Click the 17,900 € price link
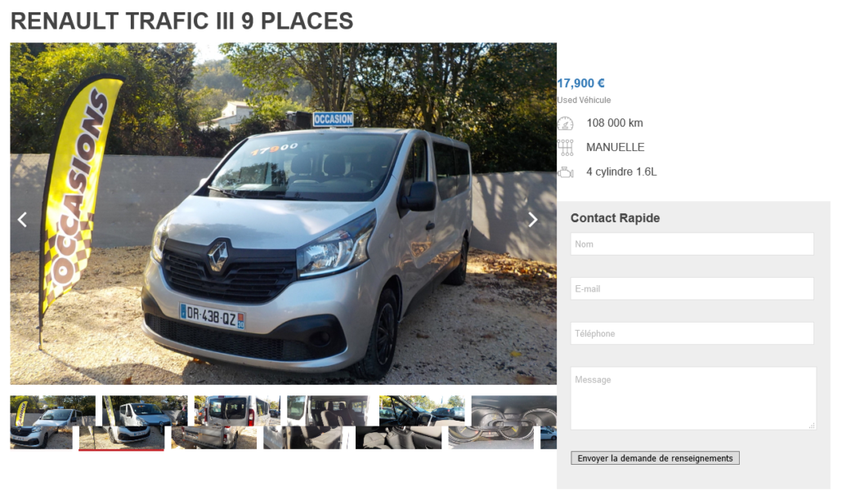The width and height of the screenshot is (842, 504). tap(580, 83)
